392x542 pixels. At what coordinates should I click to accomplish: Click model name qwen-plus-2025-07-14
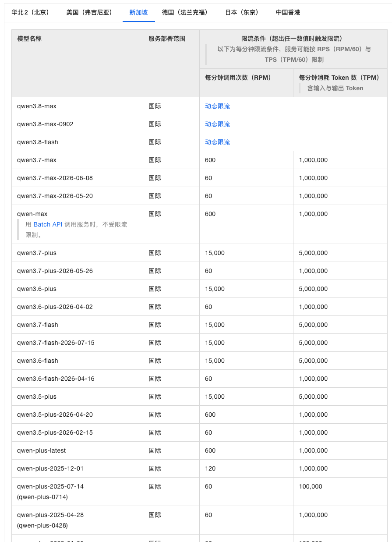coord(50,486)
